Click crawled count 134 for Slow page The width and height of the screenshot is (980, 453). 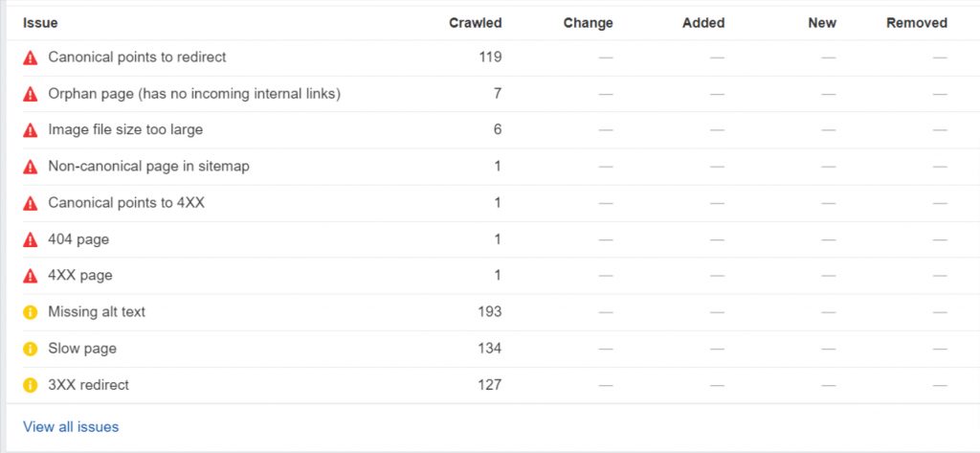[489, 349]
